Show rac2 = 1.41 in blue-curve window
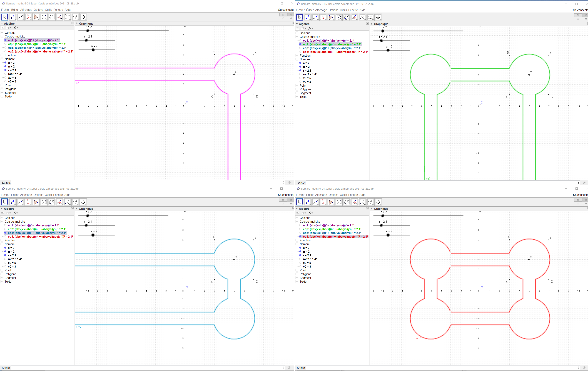Image resolution: width=588 pixels, height=371 pixels. (5, 259)
